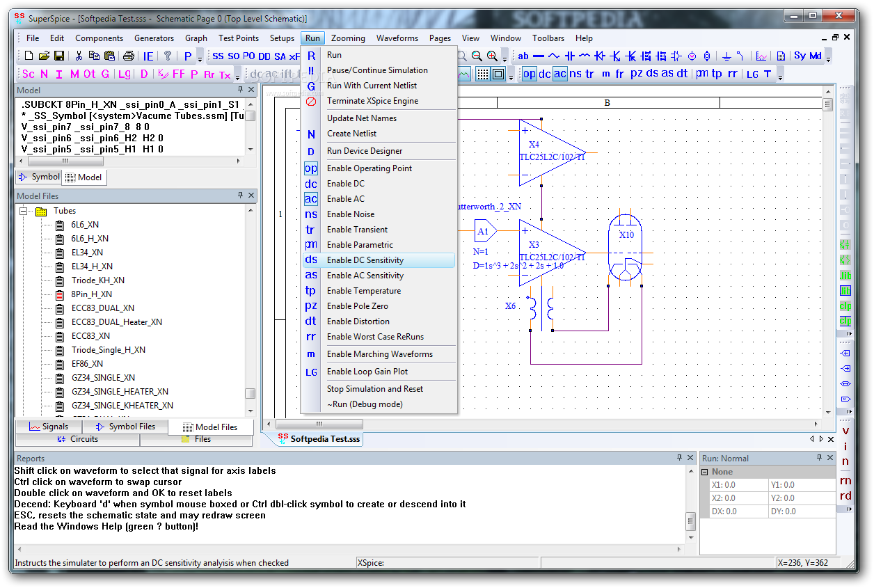Toggle page border frame button
The height and width of the screenshot is (588, 874).
pyautogui.click(x=498, y=74)
